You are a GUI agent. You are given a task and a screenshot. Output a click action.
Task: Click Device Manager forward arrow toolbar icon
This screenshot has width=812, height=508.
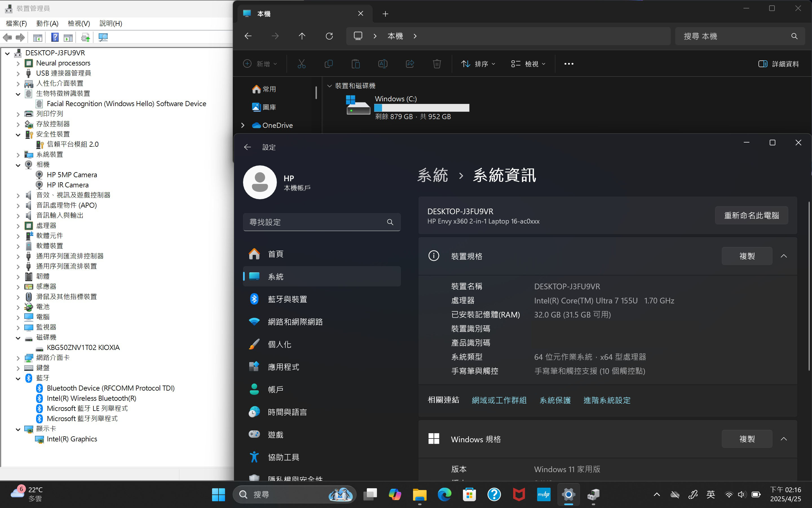pos(20,37)
